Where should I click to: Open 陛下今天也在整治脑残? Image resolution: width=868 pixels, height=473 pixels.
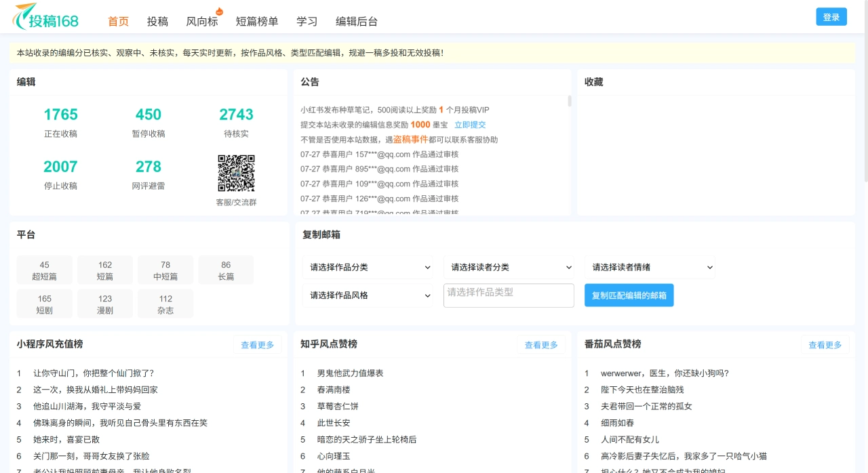[642, 390]
